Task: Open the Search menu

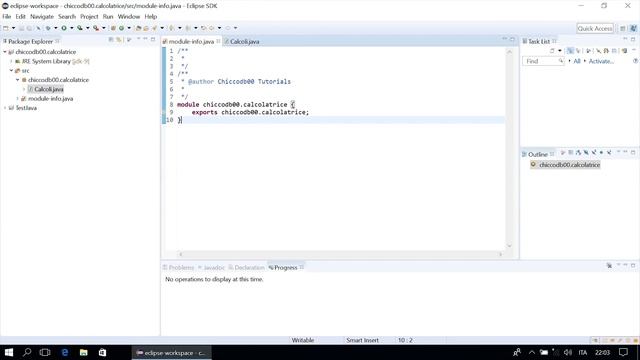Action: tap(67, 17)
